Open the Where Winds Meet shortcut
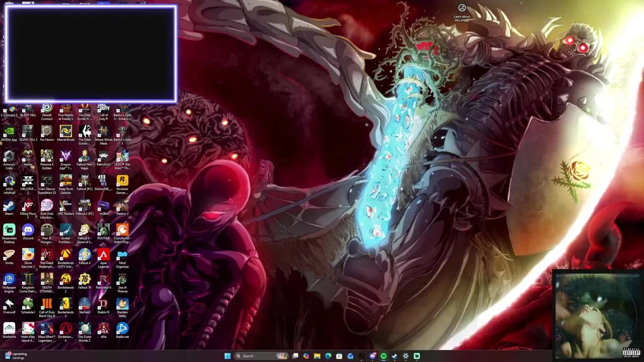 103,136
